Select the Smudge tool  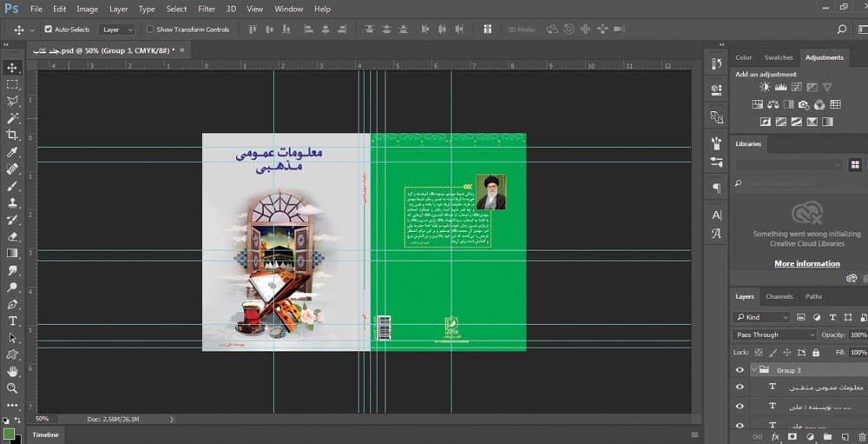pos(11,270)
